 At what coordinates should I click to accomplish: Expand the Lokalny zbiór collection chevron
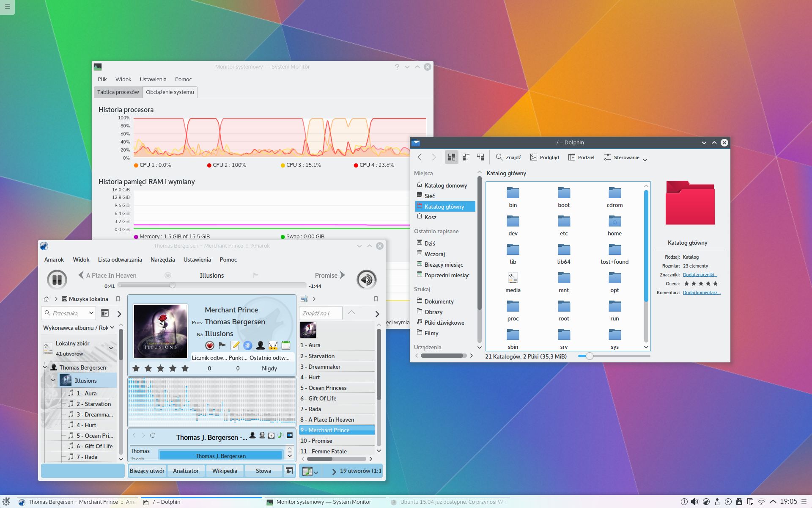[111, 348]
